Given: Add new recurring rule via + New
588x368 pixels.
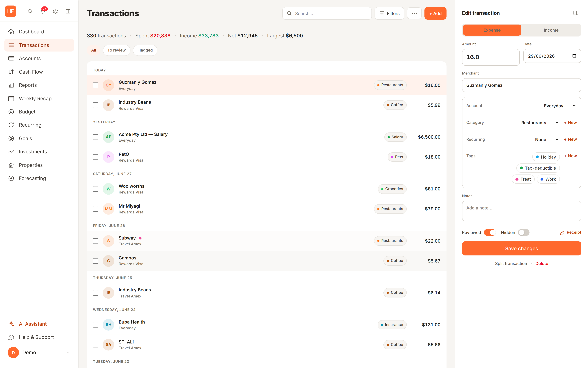Looking at the screenshot, I should 570,140.
